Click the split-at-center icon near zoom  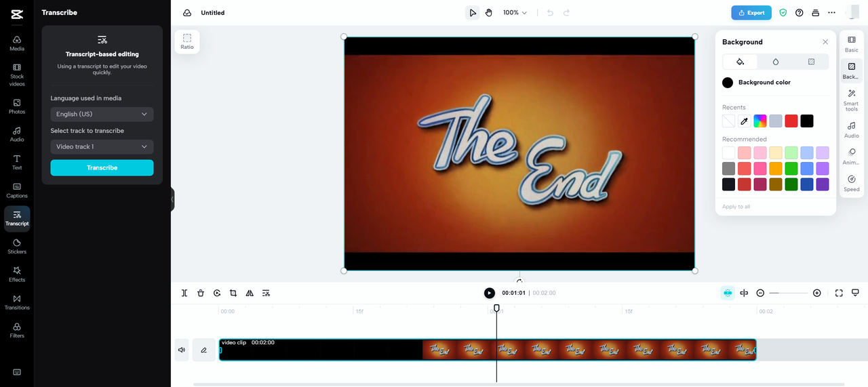click(x=744, y=293)
